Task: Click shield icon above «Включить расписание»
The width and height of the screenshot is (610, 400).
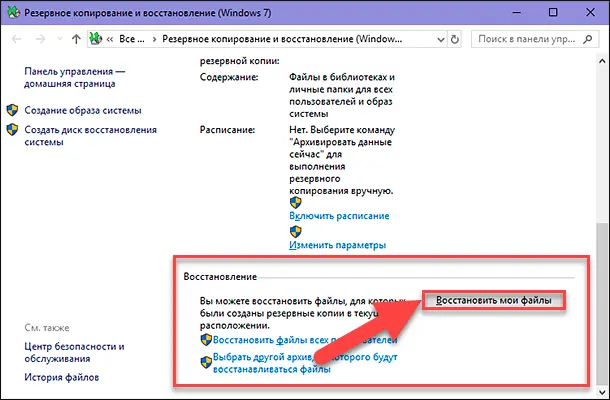Action: click(x=296, y=202)
